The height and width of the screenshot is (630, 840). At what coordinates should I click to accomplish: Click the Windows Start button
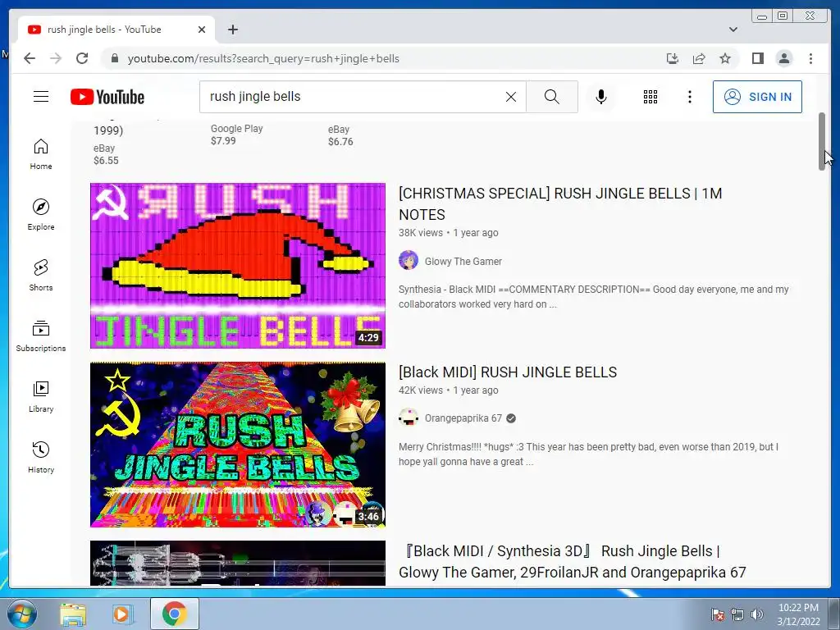coord(22,614)
